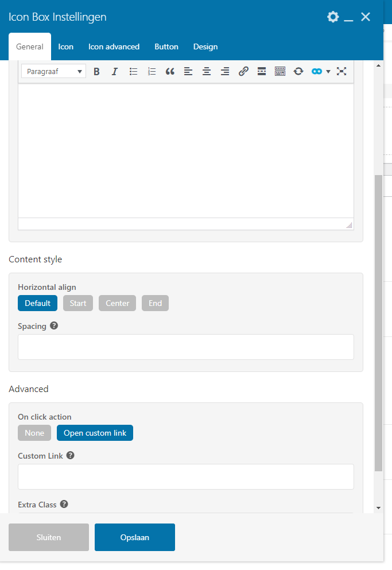Add a blockquote to text
Viewport: 392px width, 570px height.
(x=170, y=72)
